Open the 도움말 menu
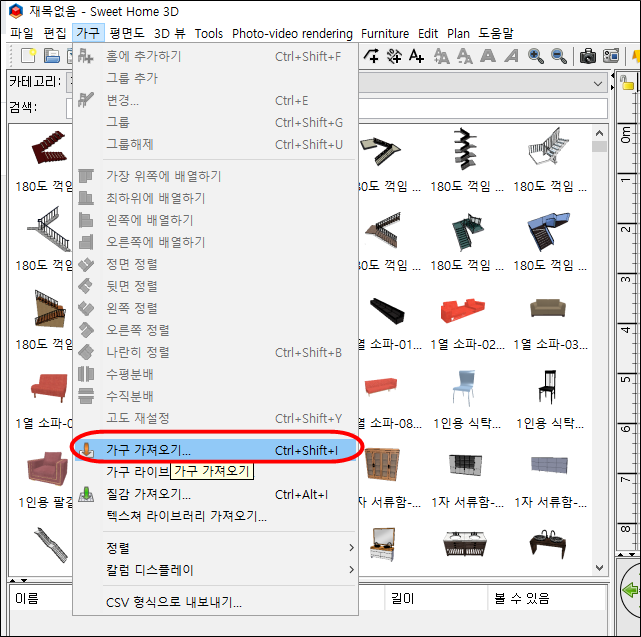 [495, 33]
